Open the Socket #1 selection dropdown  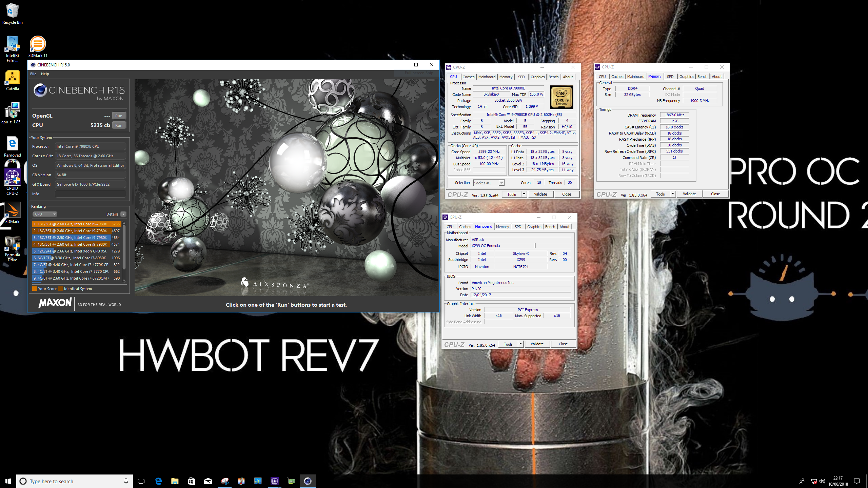[489, 183]
